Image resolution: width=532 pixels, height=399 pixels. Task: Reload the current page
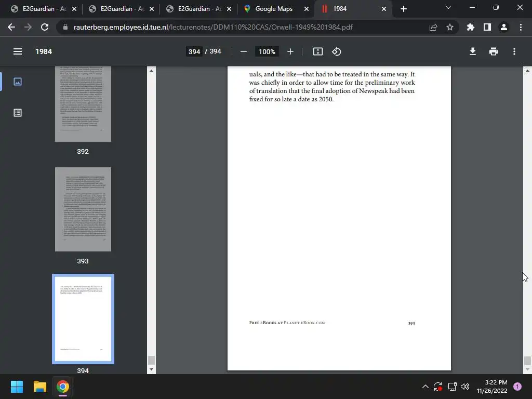click(x=45, y=27)
